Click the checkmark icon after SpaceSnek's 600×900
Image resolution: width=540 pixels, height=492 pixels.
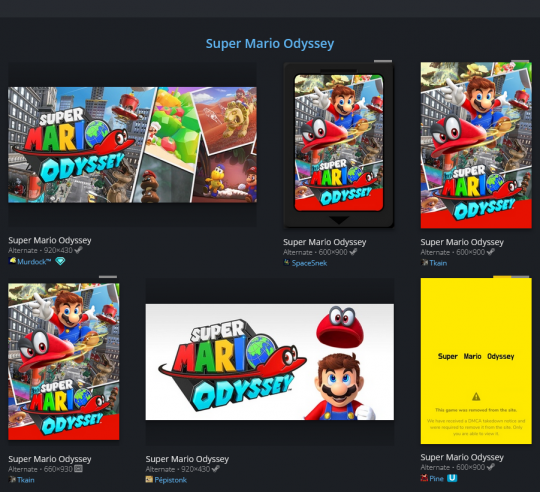[x=353, y=252]
